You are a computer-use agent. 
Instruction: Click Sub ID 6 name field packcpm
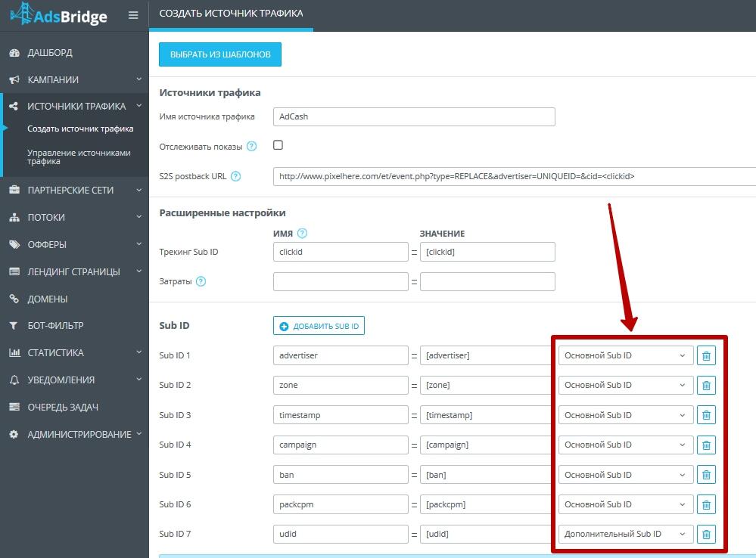[x=341, y=504]
